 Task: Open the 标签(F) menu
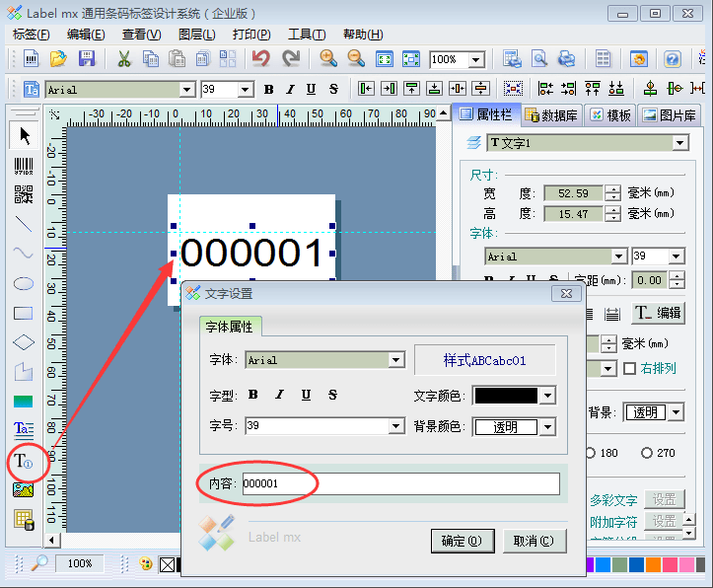point(31,35)
